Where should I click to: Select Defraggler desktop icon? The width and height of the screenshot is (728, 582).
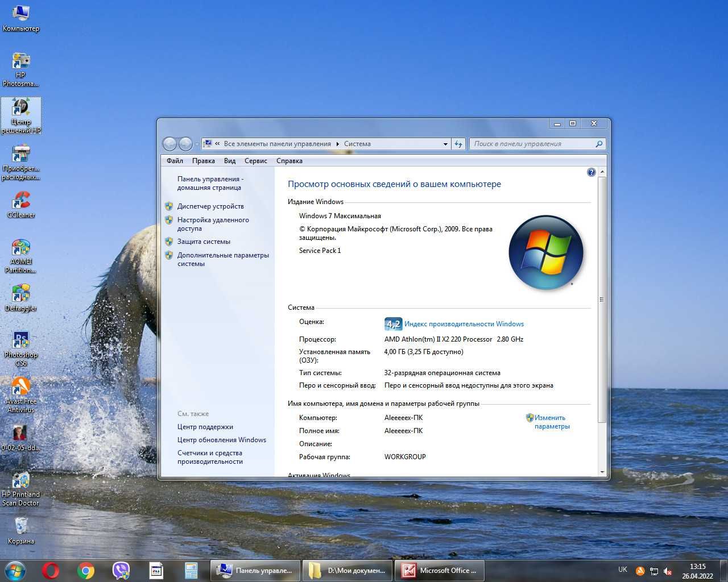[21, 298]
